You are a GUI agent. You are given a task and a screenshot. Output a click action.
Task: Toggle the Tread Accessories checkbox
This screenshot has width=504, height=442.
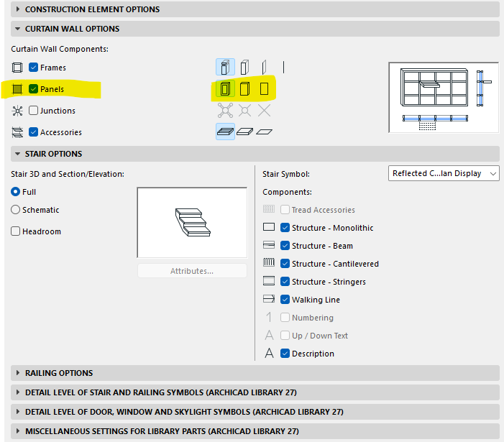coord(285,210)
